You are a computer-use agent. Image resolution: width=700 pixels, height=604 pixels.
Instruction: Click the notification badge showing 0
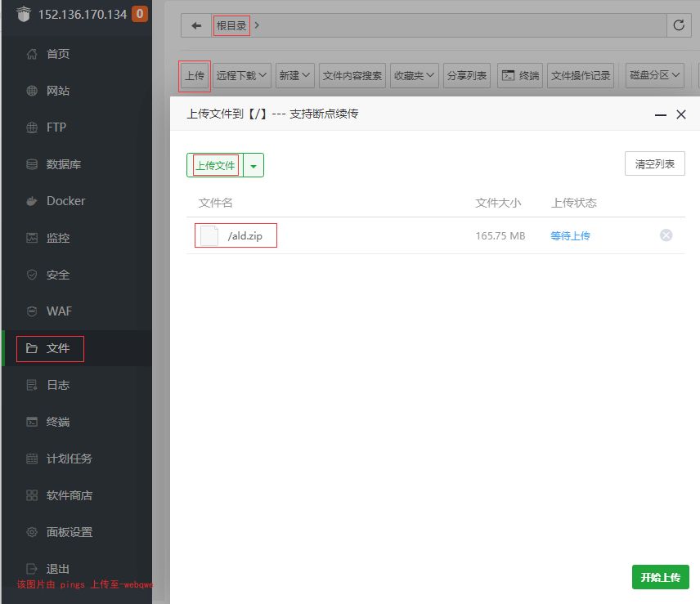[x=140, y=14]
